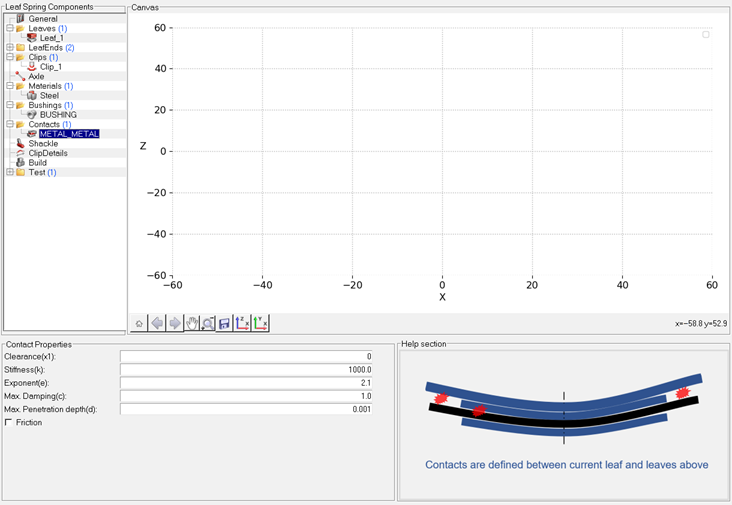Expand the Test folder node
This screenshot has height=505, width=732.
pyautogui.click(x=9, y=172)
